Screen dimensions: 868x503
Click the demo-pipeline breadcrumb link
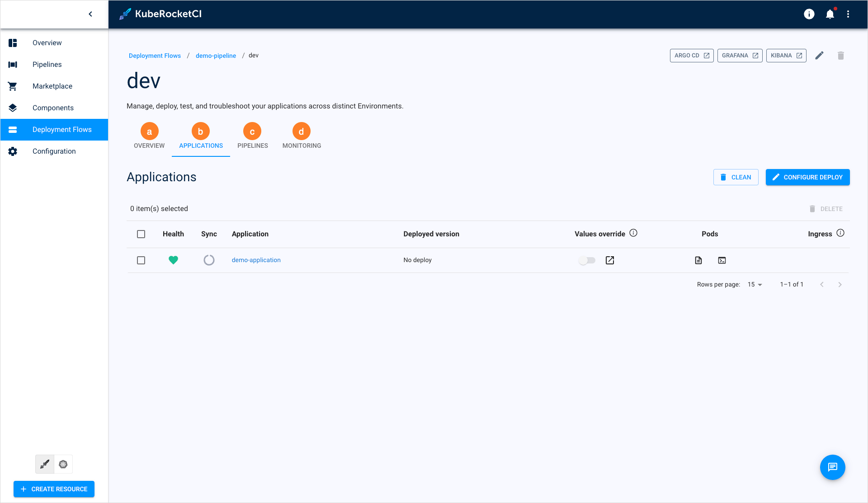[x=216, y=55]
